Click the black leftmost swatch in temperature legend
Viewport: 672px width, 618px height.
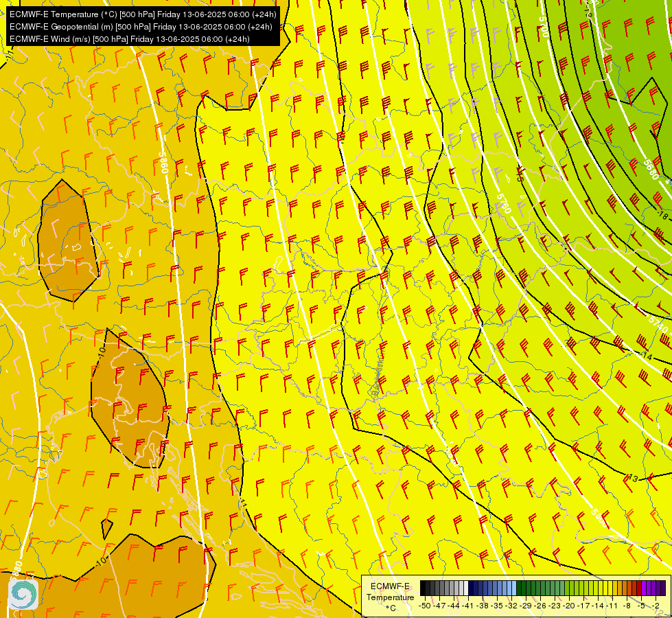(x=423, y=588)
